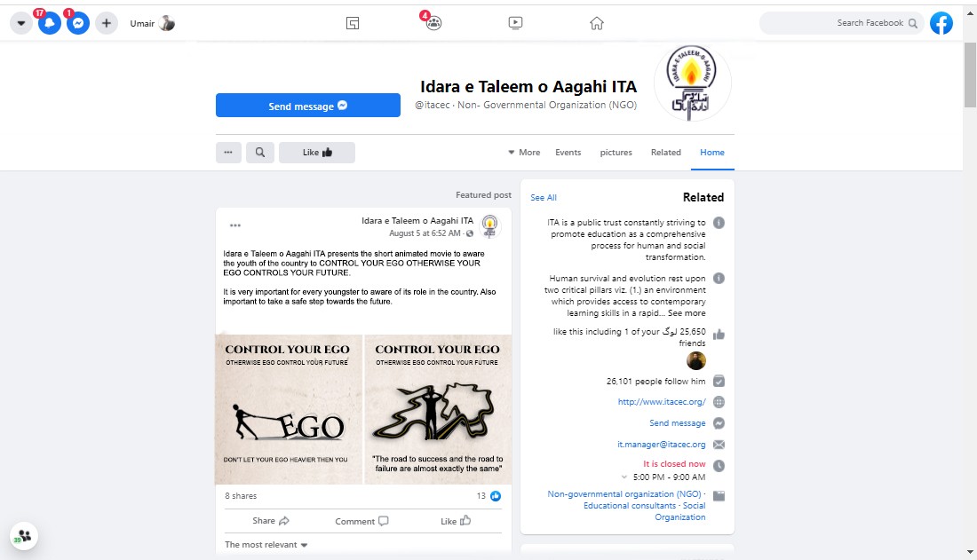Click the blue Send message button
Image resolution: width=977 pixels, height=560 pixels.
tap(308, 106)
